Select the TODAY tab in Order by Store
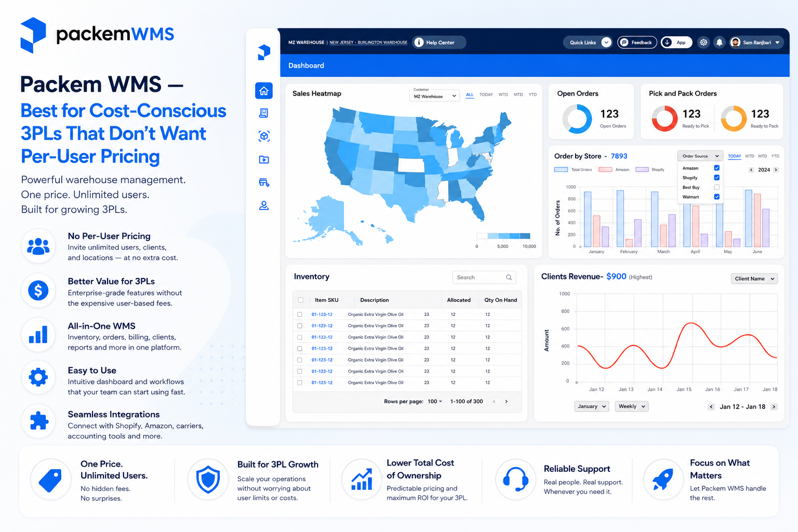Screen dimensions: 798x532 735,156
